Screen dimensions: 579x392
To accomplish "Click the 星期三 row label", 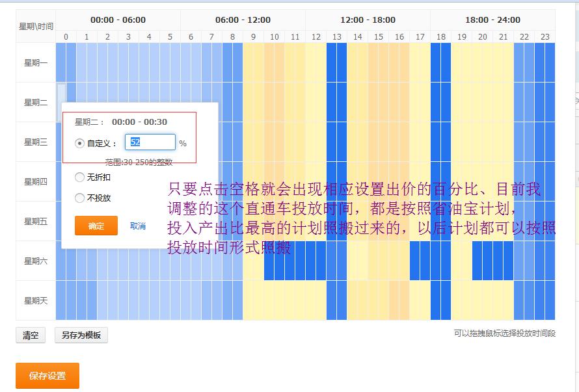I will [x=36, y=142].
